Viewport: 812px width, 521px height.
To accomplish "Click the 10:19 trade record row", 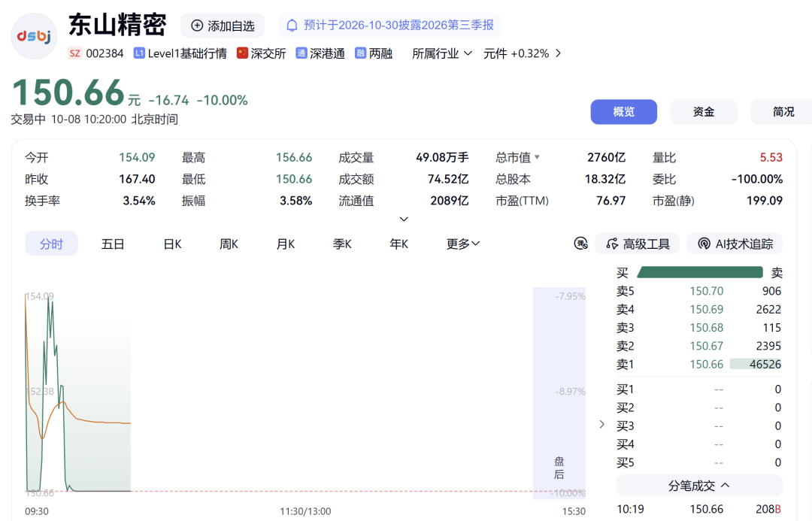I will [x=699, y=509].
